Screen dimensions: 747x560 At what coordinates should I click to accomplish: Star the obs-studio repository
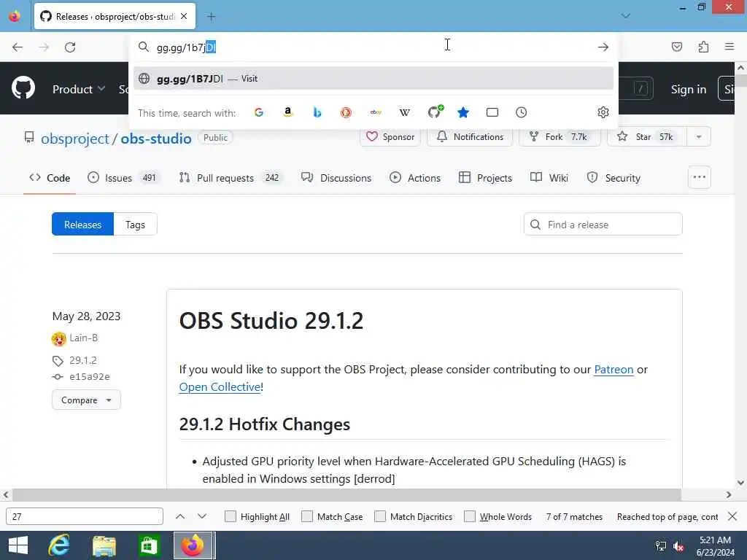pos(647,136)
